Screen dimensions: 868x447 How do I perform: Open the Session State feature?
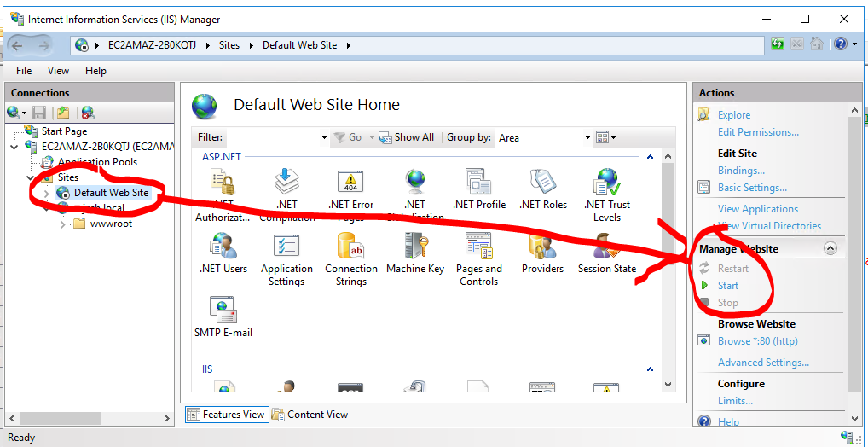point(606,247)
